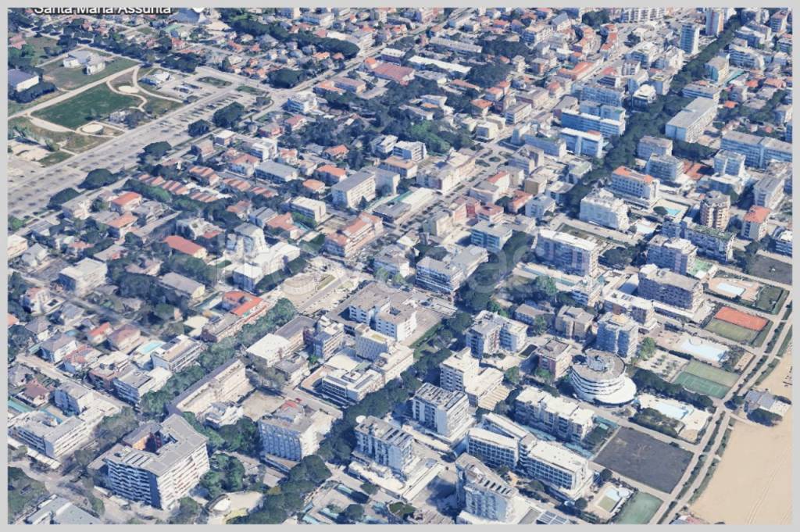Select the dark rectangular field near the beachfront
The image size is (800, 532).
coord(642,459)
